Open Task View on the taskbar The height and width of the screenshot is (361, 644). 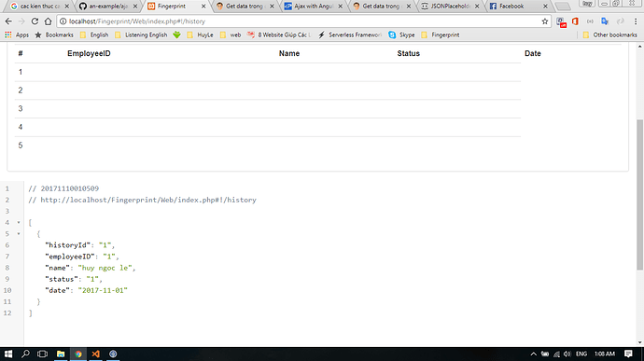[42, 354]
